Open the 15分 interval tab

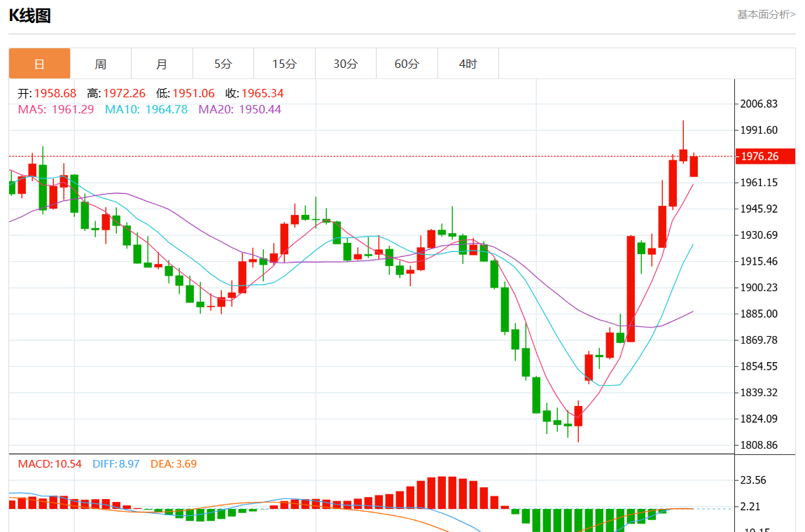point(284,64)
